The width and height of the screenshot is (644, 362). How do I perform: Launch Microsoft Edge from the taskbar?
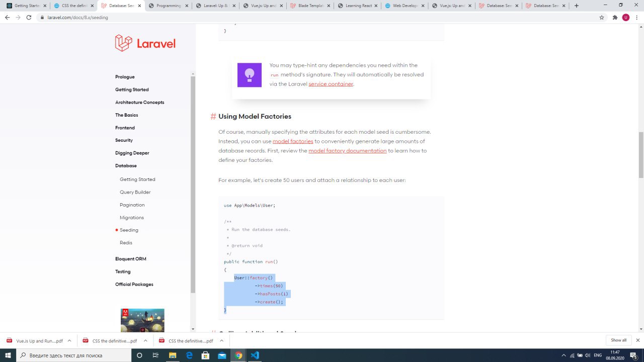[189, 355]
